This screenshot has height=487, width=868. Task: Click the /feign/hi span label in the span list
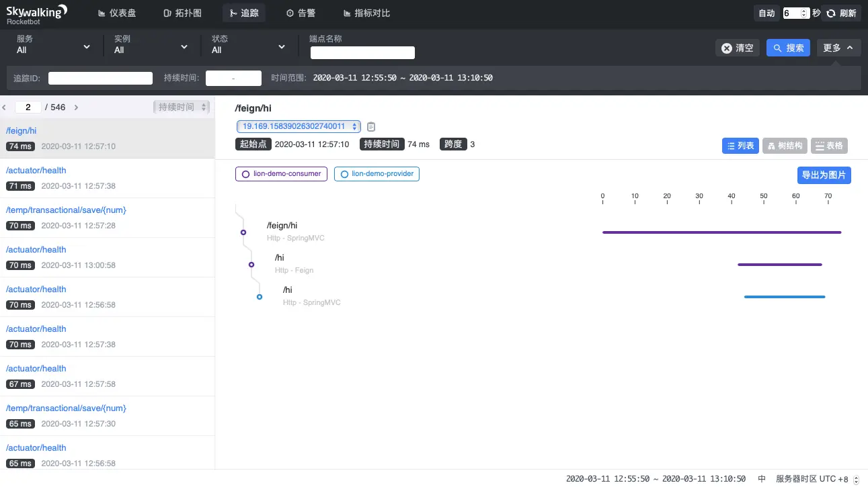(x=282, y=226)
